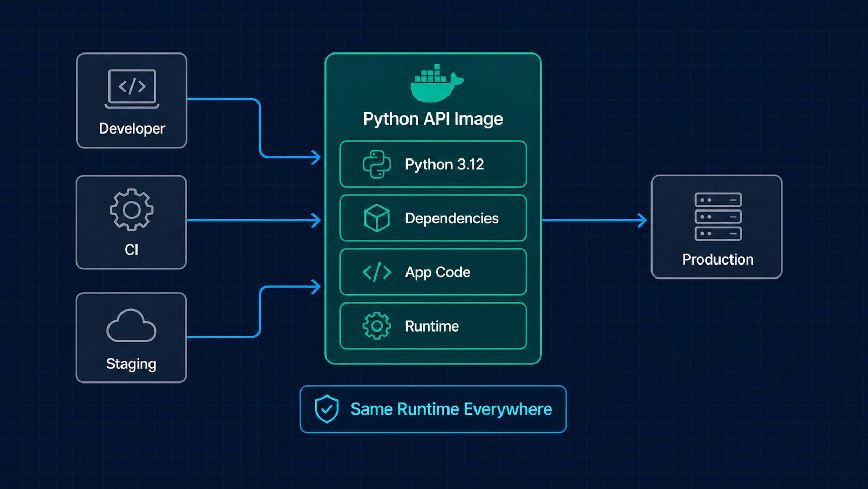Image resolution: width=868 pixels, height=489 pixels.
Task: Click the CI label text
Action: click(131, 249)
